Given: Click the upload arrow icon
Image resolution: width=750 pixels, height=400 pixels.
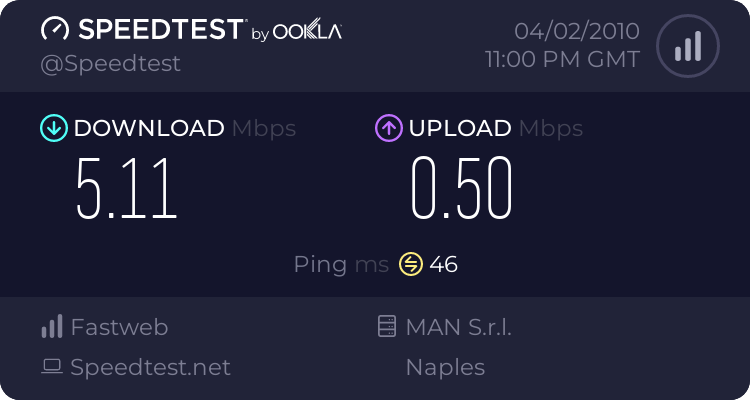Looking at the screenshot, I should point(388,128).
